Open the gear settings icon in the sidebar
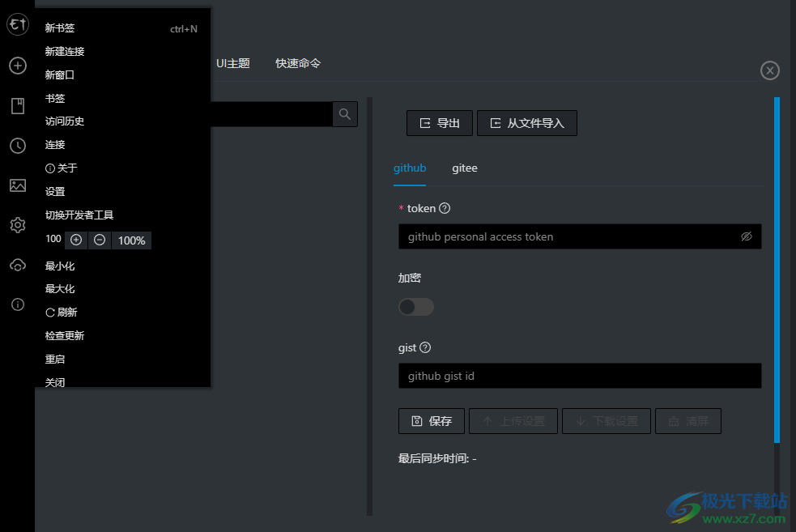This screenshot has width=796, height=532. point(18,225)
